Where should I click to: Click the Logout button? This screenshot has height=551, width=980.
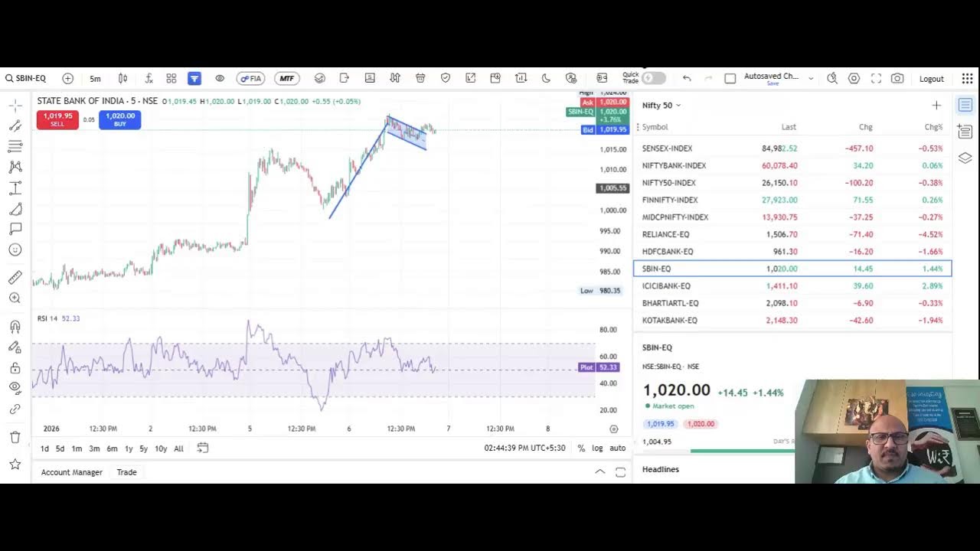tap(932, 79)
